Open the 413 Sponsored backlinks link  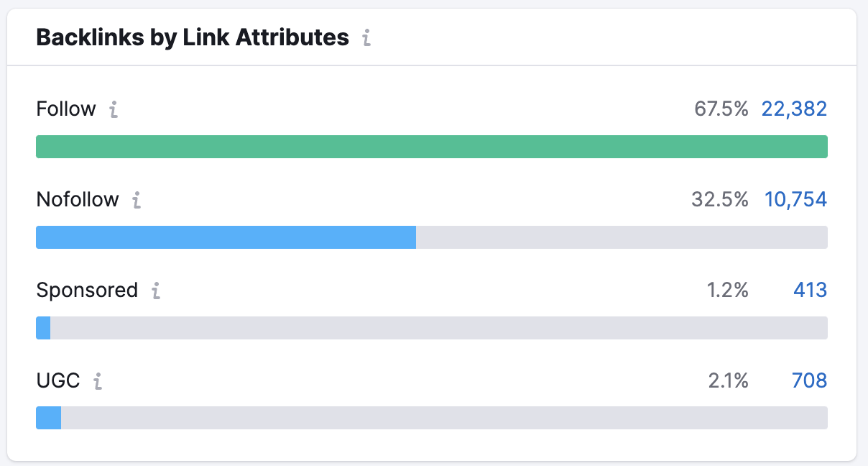point(810,290)
